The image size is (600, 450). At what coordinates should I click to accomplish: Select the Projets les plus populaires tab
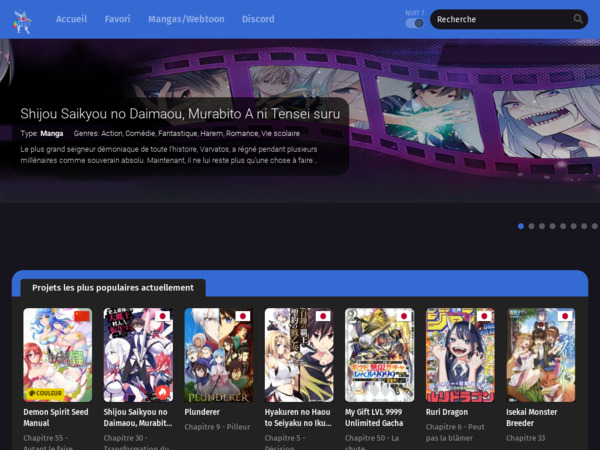113,288
